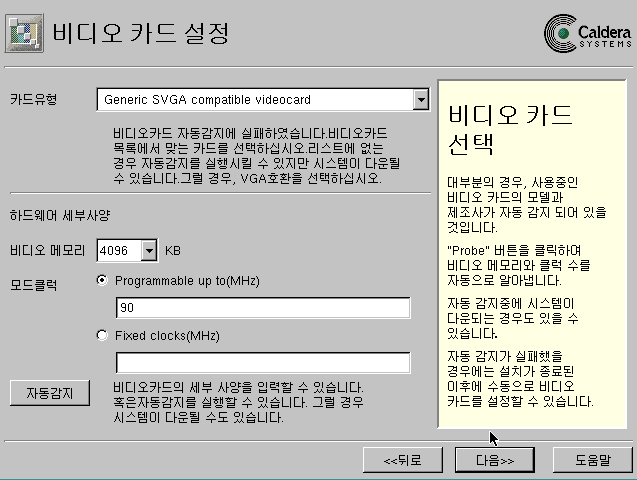Open the card type dropdown arrow

pyautogui.click(x=421, y=99)
